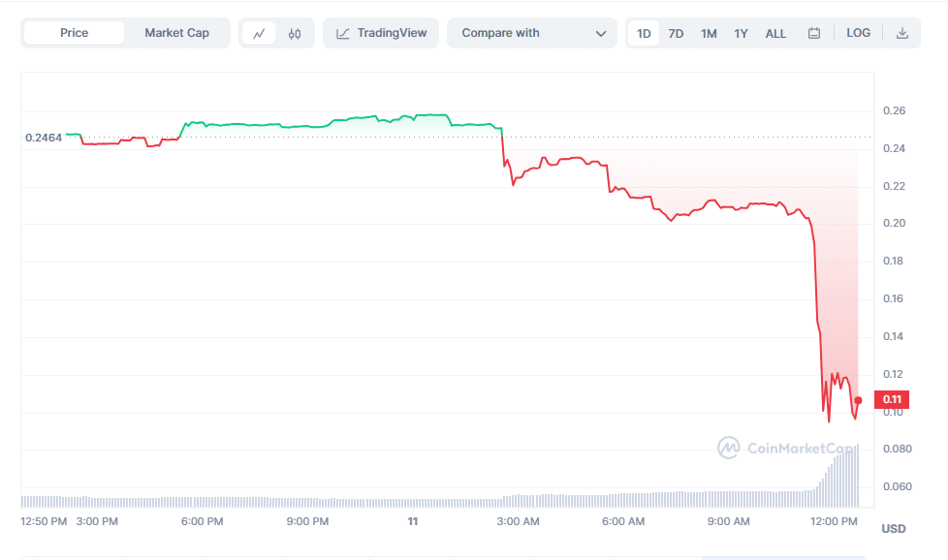Expand the Compare with dropdown
The width and height of the screenshot is (948, 560).
532,33
